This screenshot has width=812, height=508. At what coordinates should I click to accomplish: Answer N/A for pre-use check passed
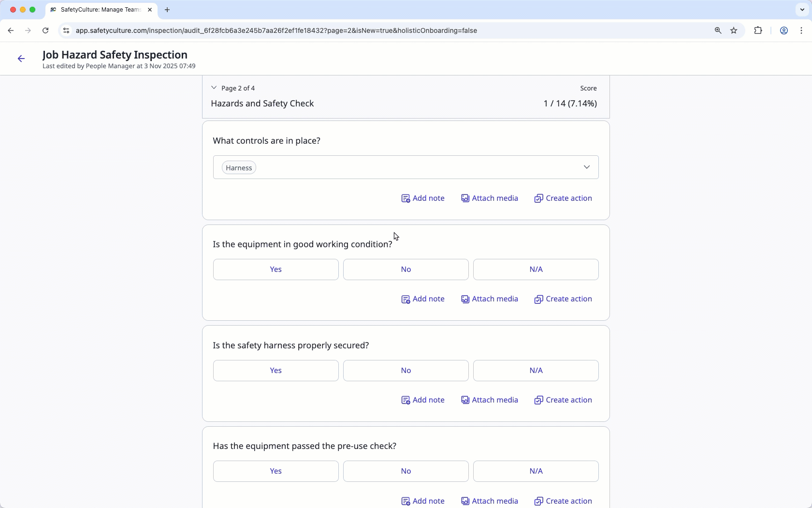[x=536, y=471]
